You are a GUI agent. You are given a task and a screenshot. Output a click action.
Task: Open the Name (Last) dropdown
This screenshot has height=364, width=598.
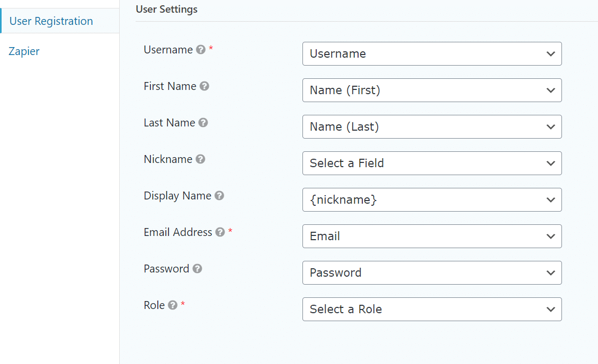click(x=432, y=126)
